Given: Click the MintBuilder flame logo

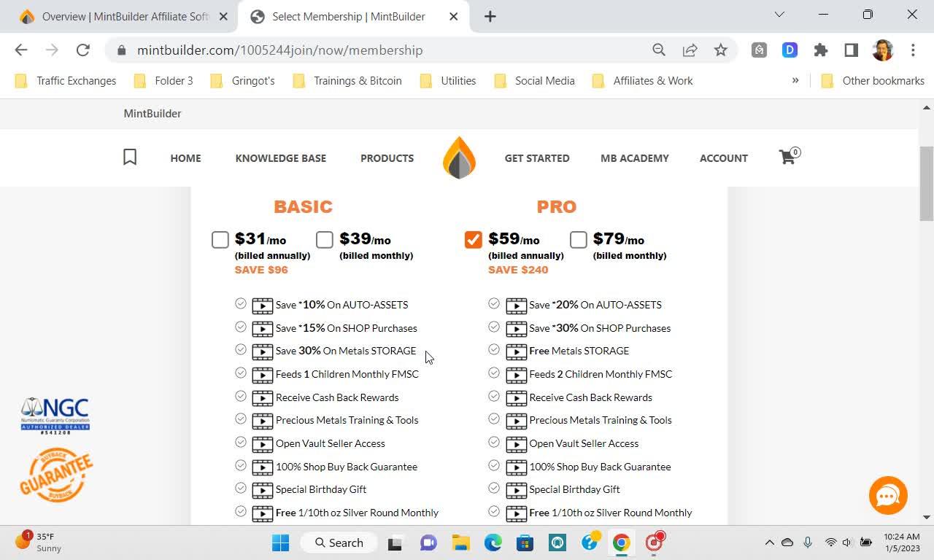Looking at the screenshot, I should [x=459, y=157].
